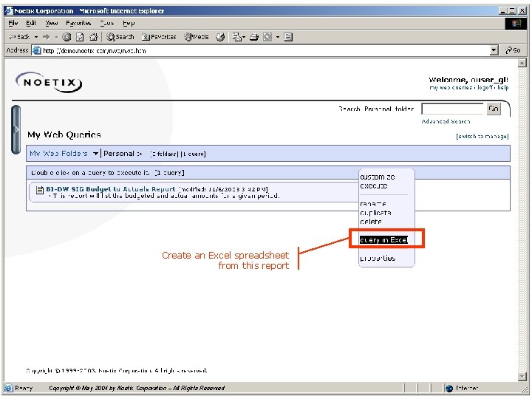
Task: Click the Back arrow in the toolbar
Action: coord(18,37)
